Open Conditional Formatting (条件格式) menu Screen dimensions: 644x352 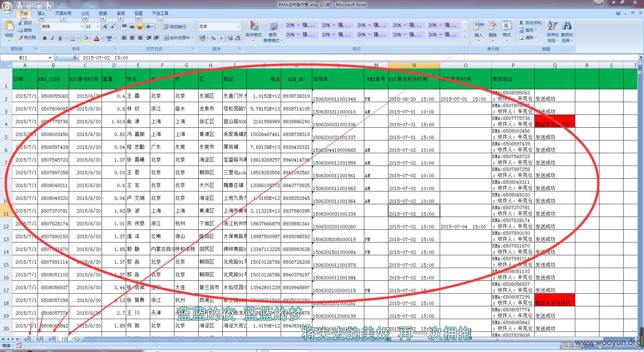(x=253, y=31)
